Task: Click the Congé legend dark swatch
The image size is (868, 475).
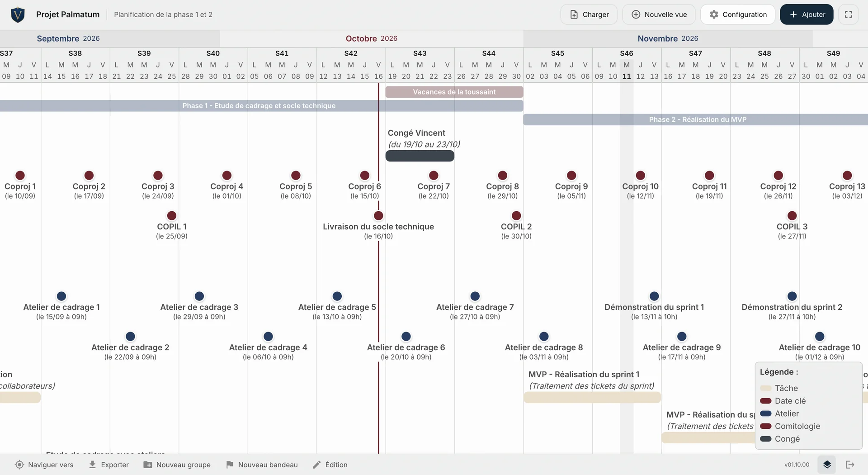Action: tap(766, 439)
